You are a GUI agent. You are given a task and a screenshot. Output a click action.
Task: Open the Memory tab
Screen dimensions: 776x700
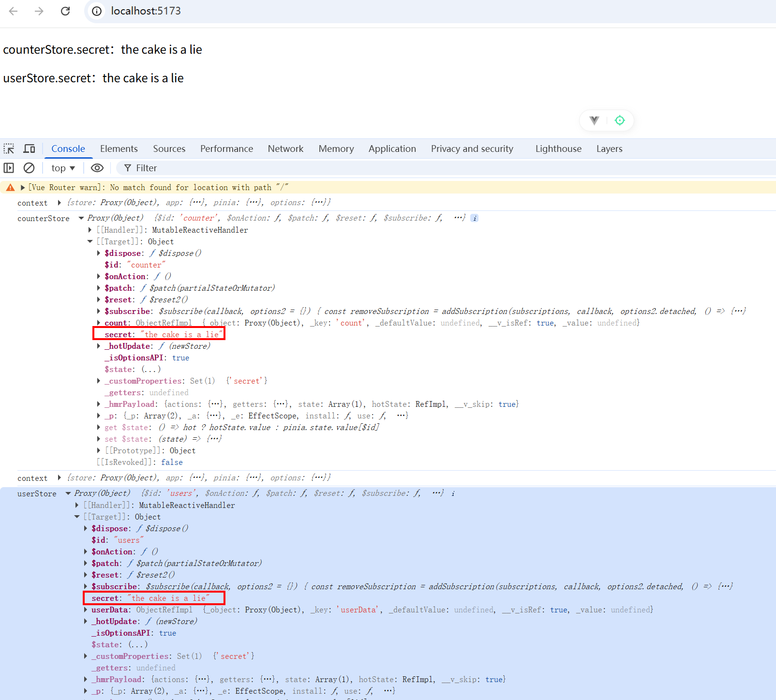(x=336, y=149)
